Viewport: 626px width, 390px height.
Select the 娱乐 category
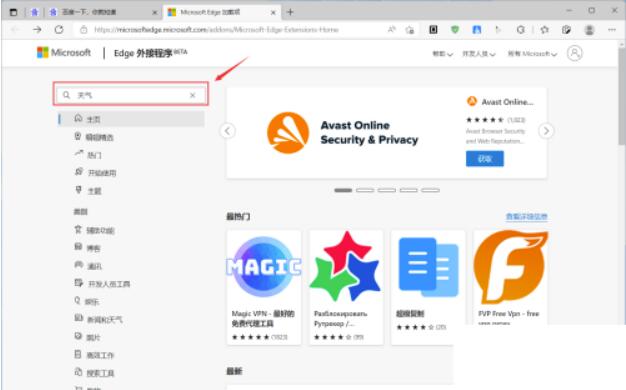[x=87, y=301]
